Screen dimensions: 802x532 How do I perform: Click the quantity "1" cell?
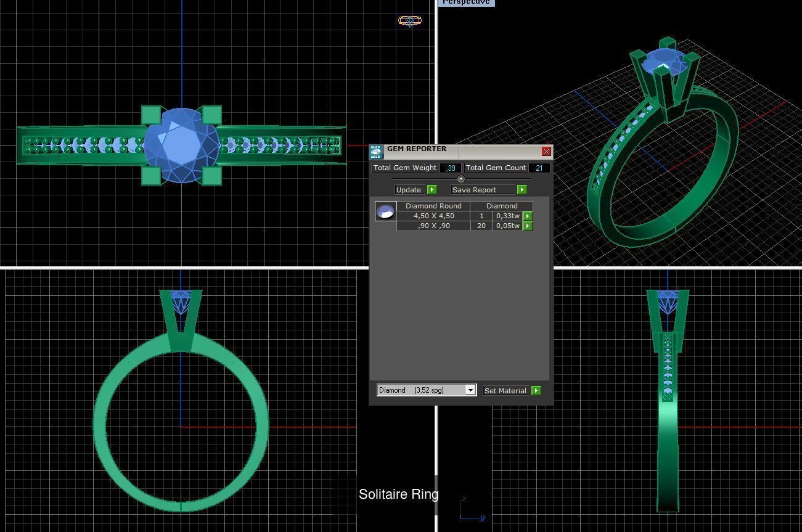click(x=481, y=216)
